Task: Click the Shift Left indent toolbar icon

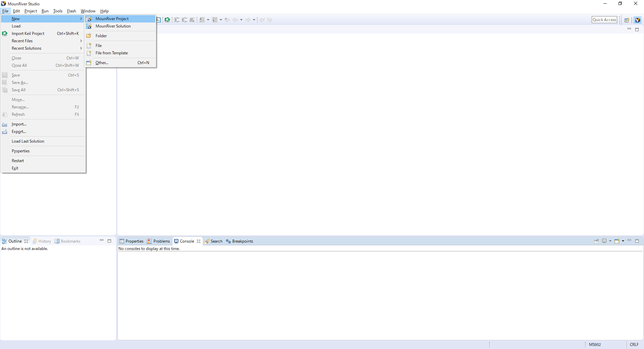Action: coord(184,20)
